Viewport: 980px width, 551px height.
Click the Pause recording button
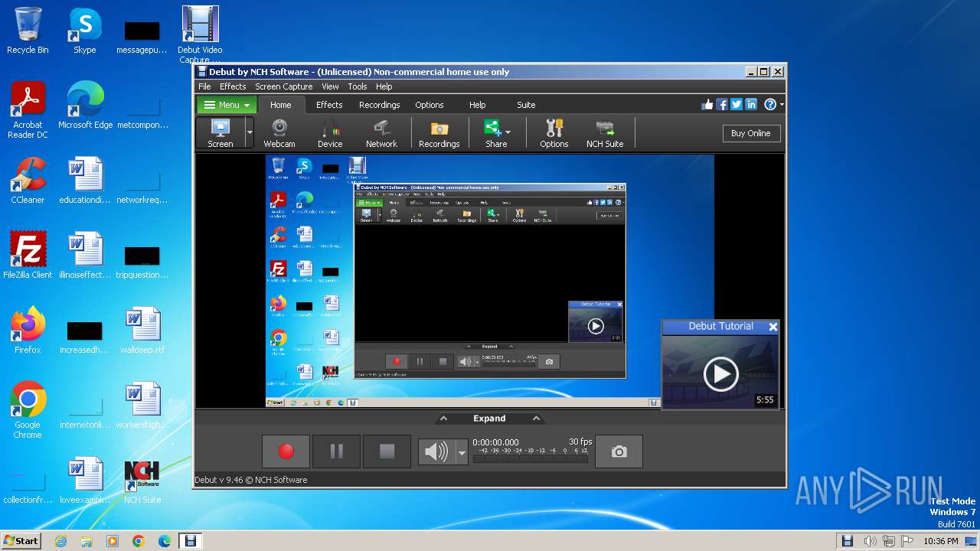point(336,452)
